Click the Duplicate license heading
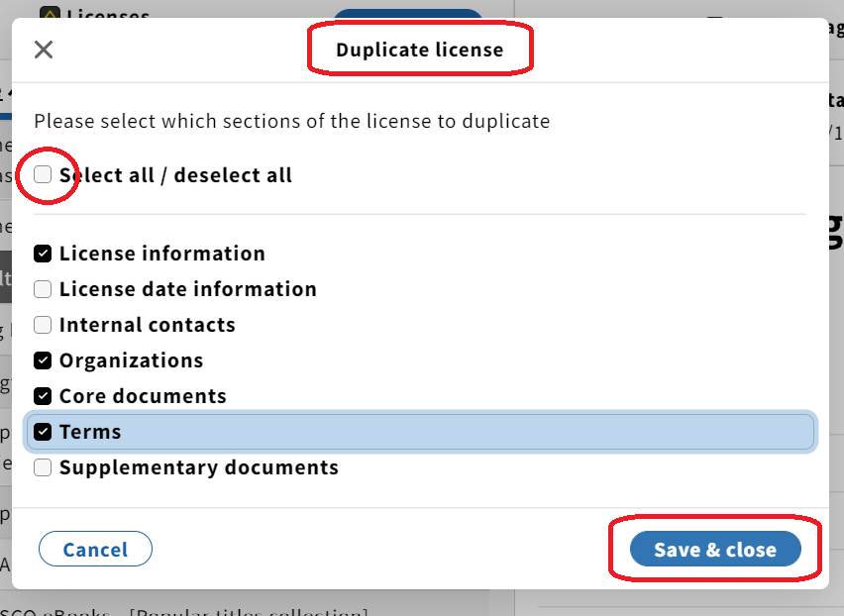 pyautogui.click(x=419, y=50)
